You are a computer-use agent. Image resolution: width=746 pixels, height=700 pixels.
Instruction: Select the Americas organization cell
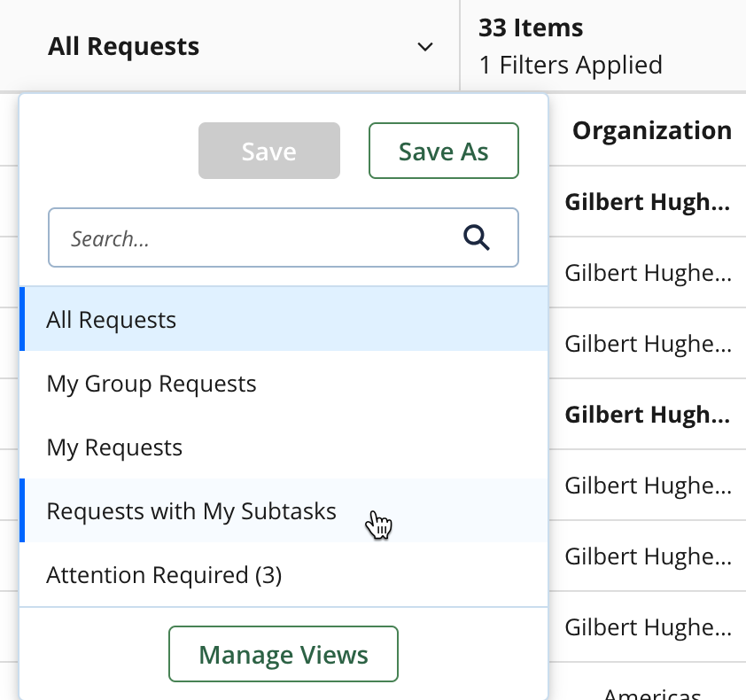652,693
